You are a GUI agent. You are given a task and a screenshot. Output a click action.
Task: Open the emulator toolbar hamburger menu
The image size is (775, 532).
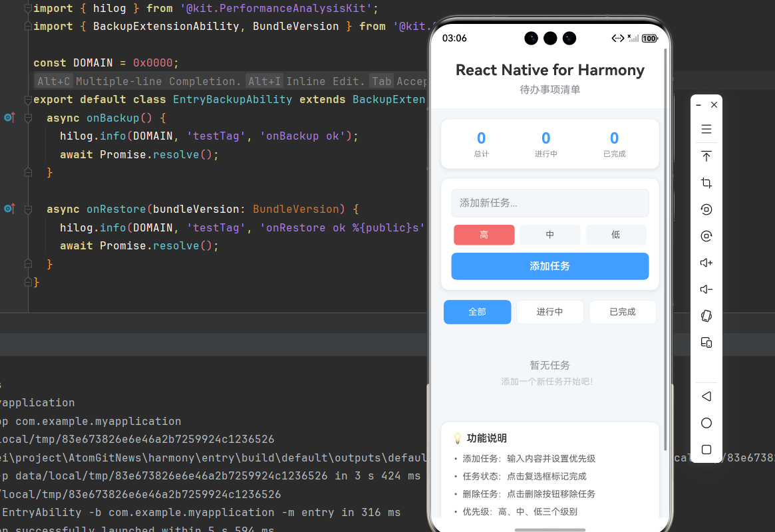[706, 130]
